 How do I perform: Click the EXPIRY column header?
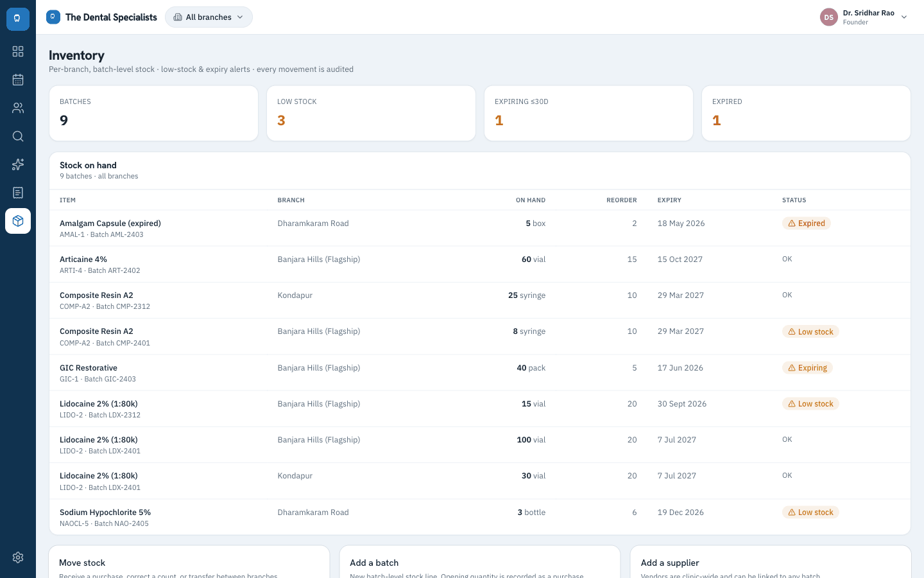669,200
